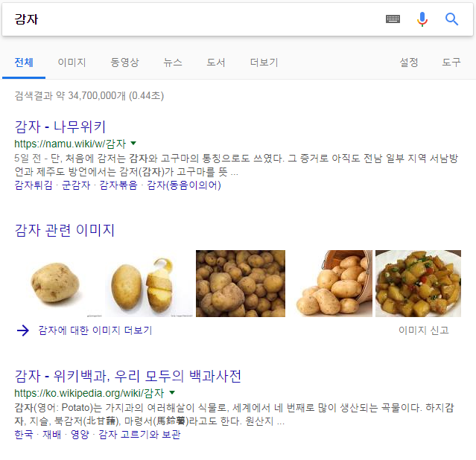Follow the 군감자 sitelink
The image size is (476, 460).
tap(76, 185)
